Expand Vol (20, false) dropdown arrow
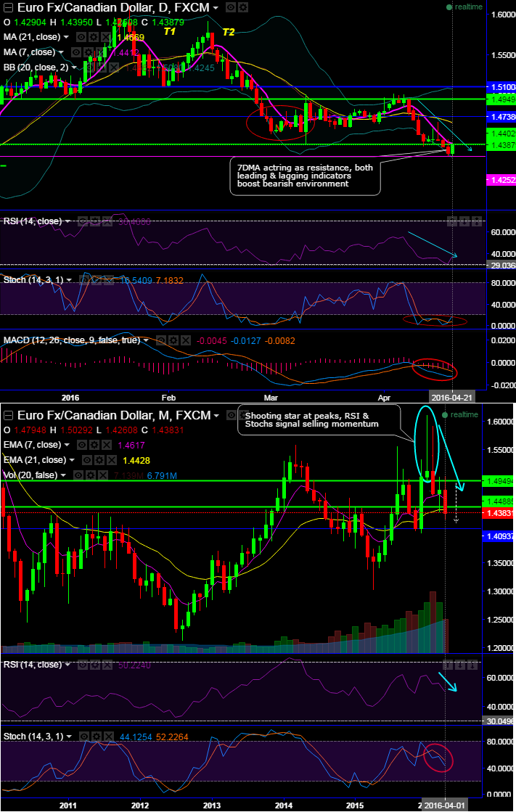The image size is (516, 812). [x=64, y=475]
